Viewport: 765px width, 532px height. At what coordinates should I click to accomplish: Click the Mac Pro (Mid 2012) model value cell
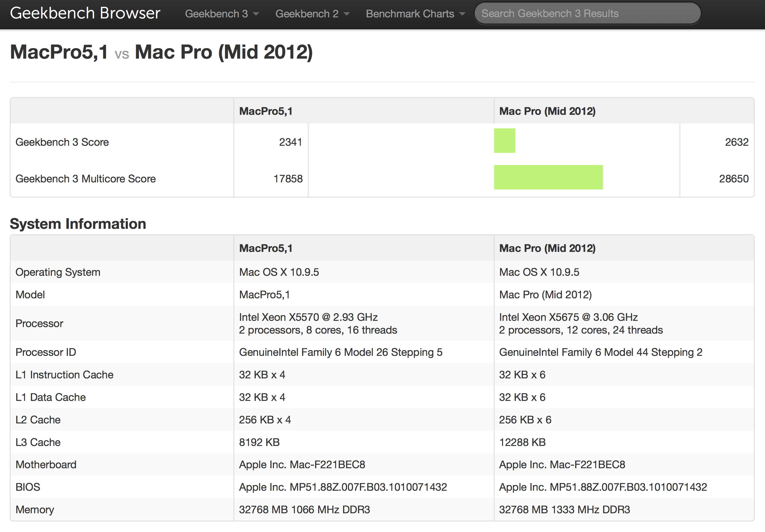point(545,294)
